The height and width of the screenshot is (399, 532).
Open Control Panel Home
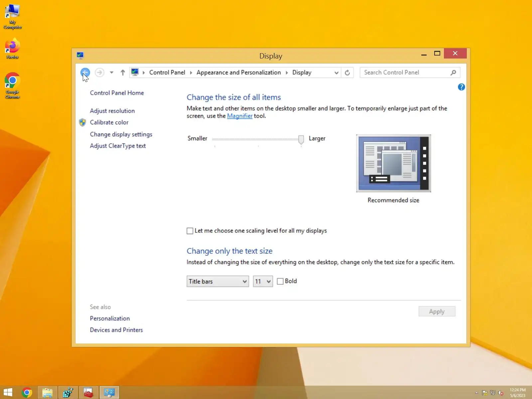[x=117, y=93]
